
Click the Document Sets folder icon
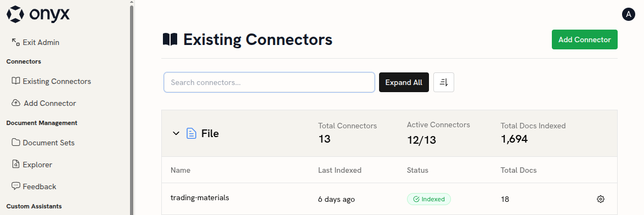(15, 143)
